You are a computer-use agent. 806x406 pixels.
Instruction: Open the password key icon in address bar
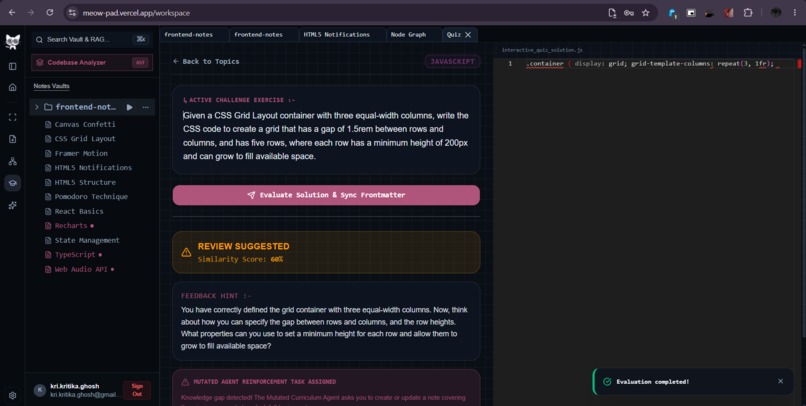(629, 13)
